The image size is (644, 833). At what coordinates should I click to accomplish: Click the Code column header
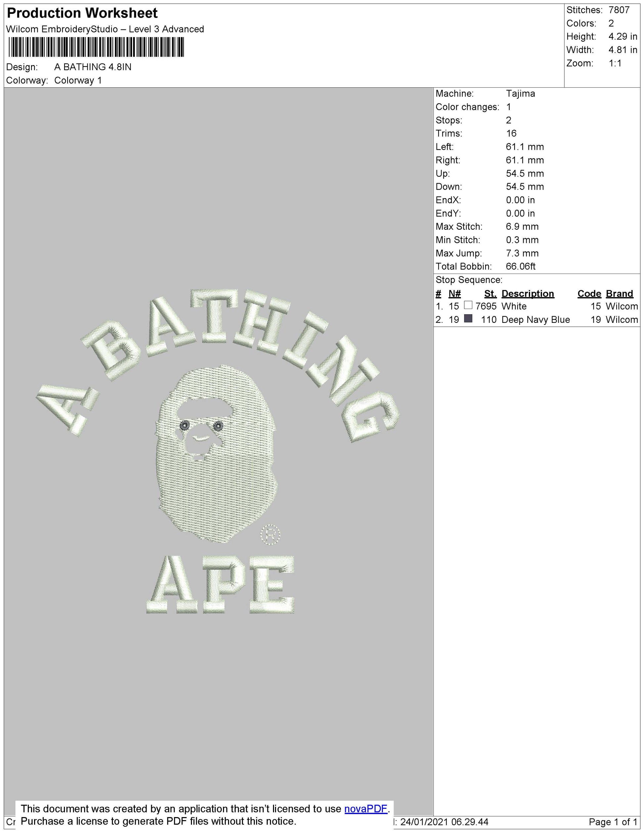(x=589, y=294)
